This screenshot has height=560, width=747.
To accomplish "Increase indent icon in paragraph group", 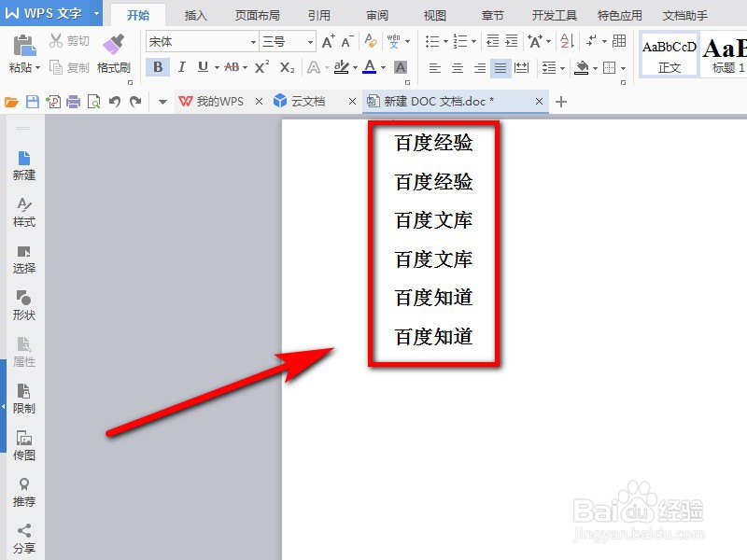I will click(x=511, y=41).
